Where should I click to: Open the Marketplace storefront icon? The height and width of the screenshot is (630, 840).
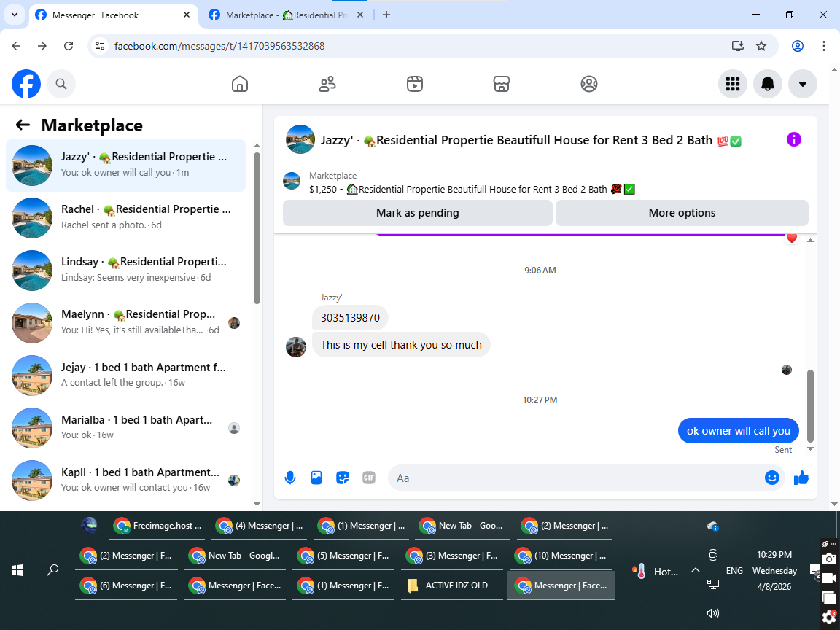(x=502, y=84)
